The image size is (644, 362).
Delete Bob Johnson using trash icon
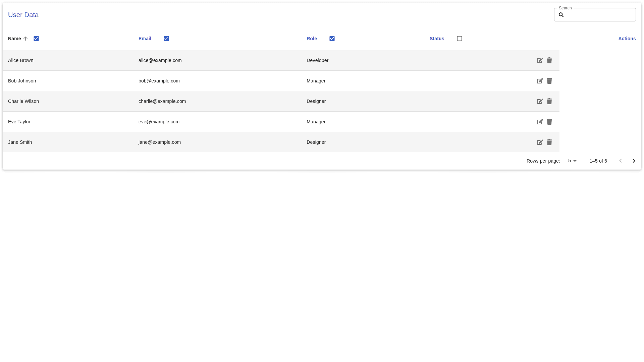pyautogui.click(x=549, y=81)
